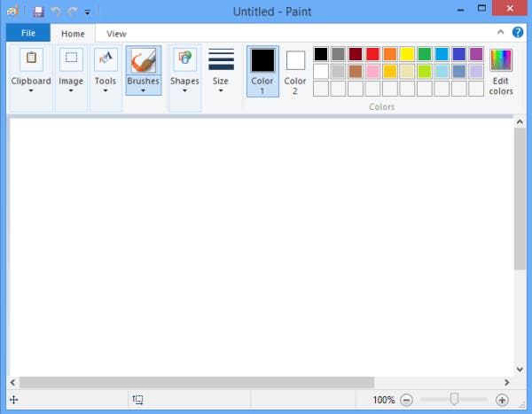Pick the green color swatch
Image resolution: width=532 pixels, height=414 pixels.
pyautogui.click(x=425, y=54)
